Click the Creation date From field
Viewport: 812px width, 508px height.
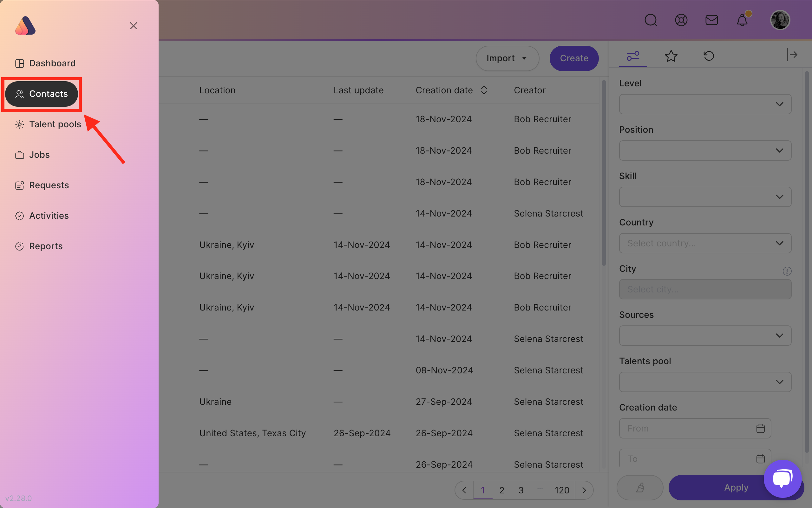(x=695, y=428)
